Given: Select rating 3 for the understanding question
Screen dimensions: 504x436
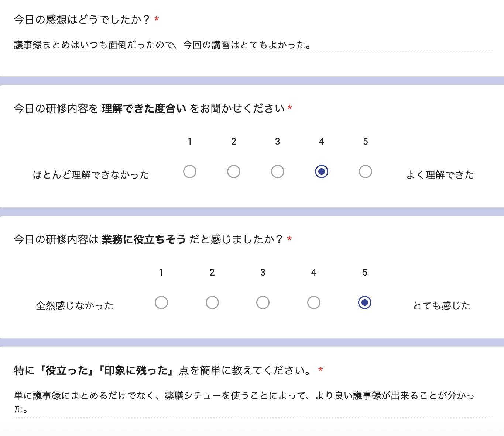Looking at the screenshot, I should [x=277, y=171].
